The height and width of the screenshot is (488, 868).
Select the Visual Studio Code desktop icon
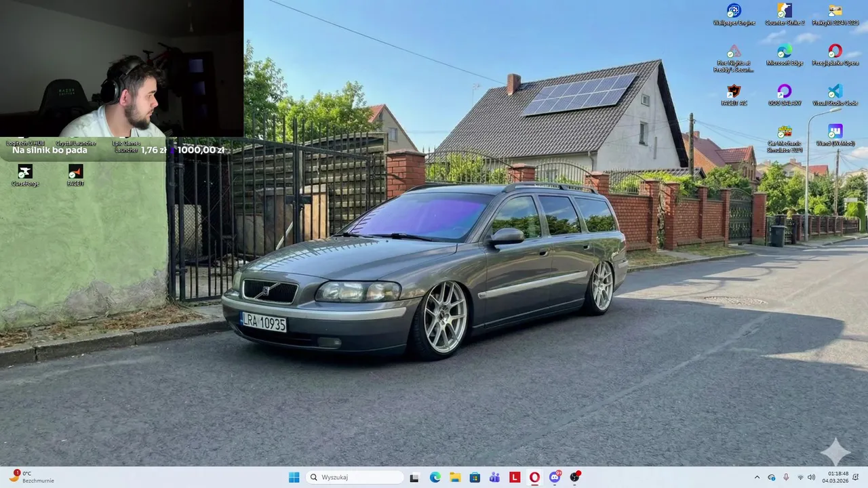click(835, 95)
